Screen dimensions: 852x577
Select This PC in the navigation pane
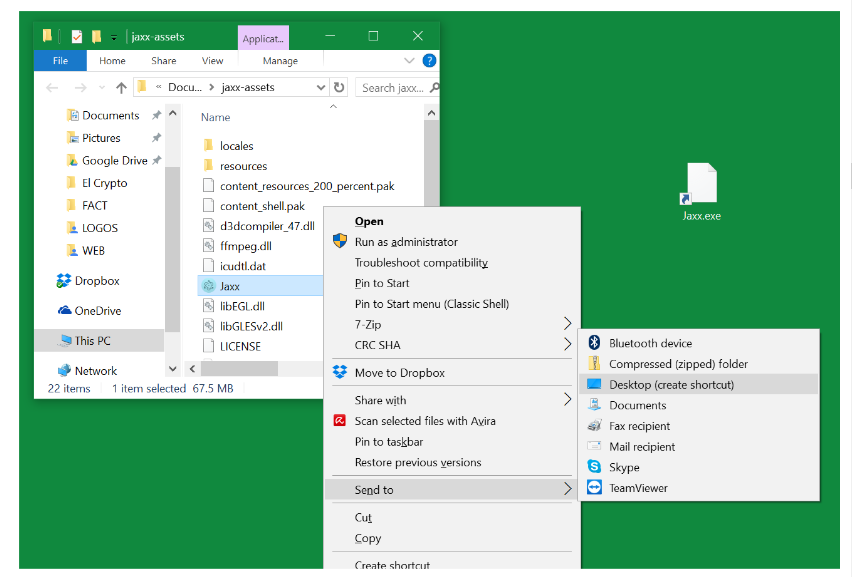point(99,341)
